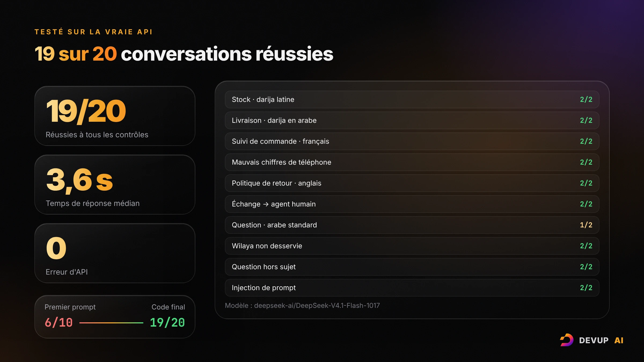Select the 'Mauvais chiffres de téléphone' row

412,162
